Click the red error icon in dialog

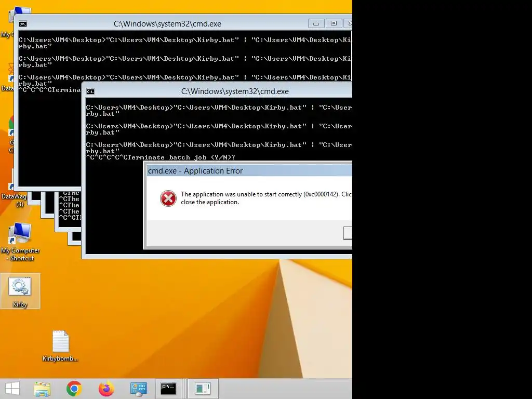click(x=168, y=198)
